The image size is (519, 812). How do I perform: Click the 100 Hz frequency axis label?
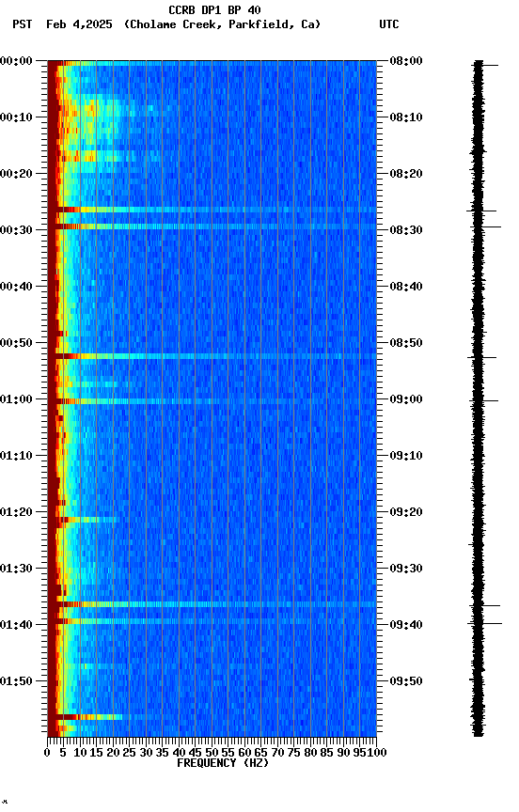377,753
